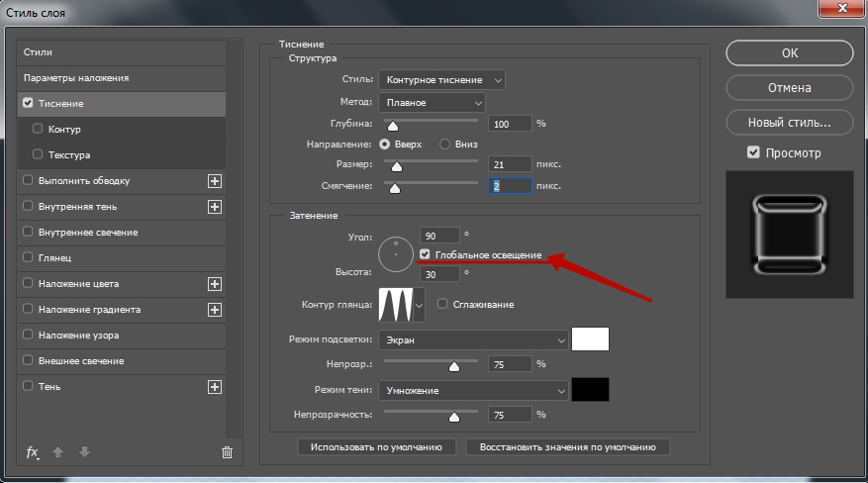The width and height of the screenshot is (868, 483).
Task: Click shadow opacity field showing 75
Action: (510, 415)
